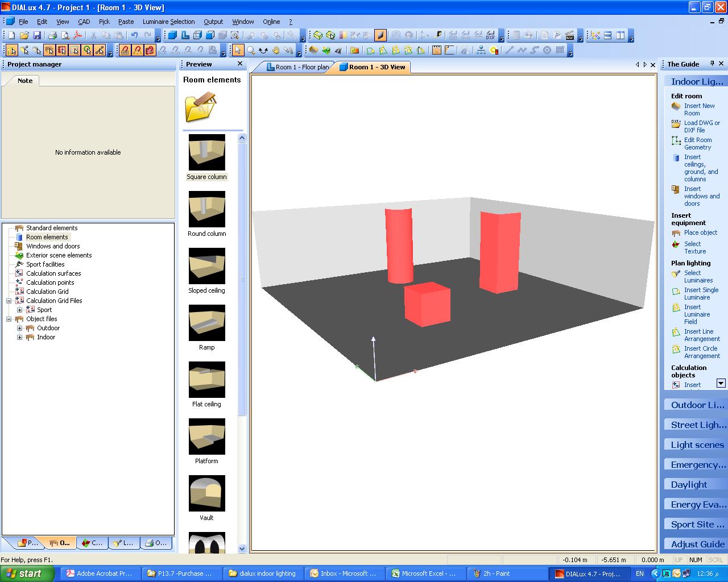
Task: Select the Zoom magnifier tool
Action: [252, 50]
